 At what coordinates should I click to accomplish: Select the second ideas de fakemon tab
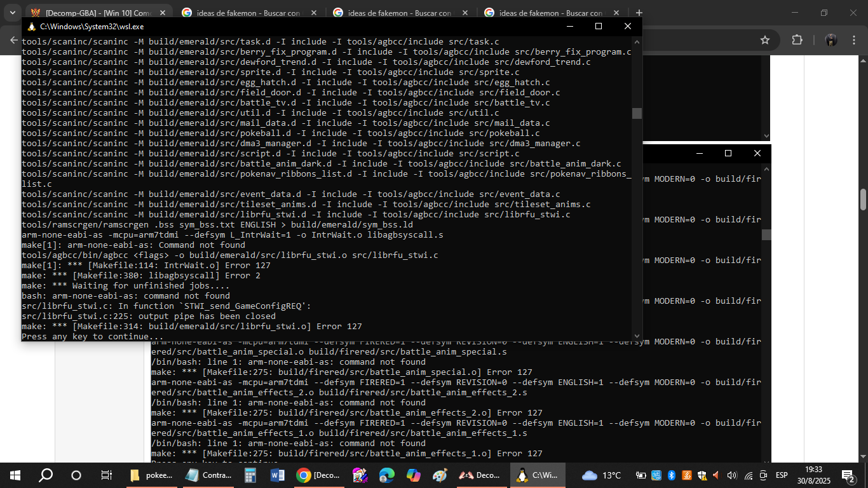click(x=393, y=13)
